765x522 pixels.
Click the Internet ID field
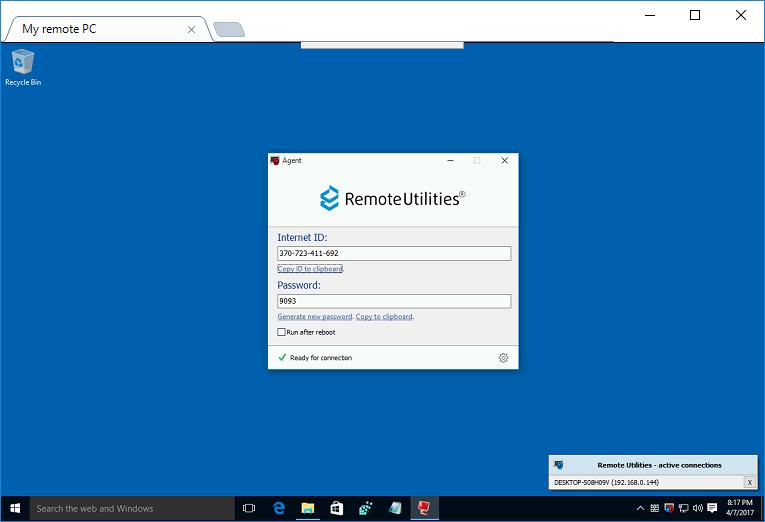(x=394, y=253)
